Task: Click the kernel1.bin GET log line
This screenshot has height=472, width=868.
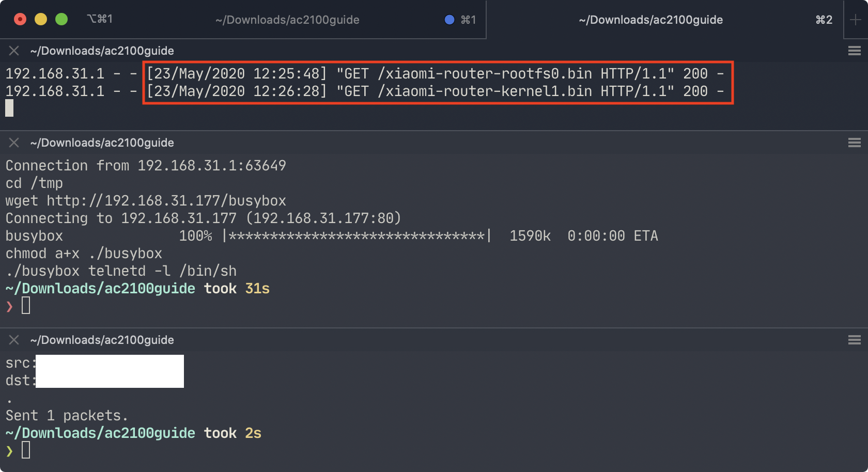Action: (365, 91)
